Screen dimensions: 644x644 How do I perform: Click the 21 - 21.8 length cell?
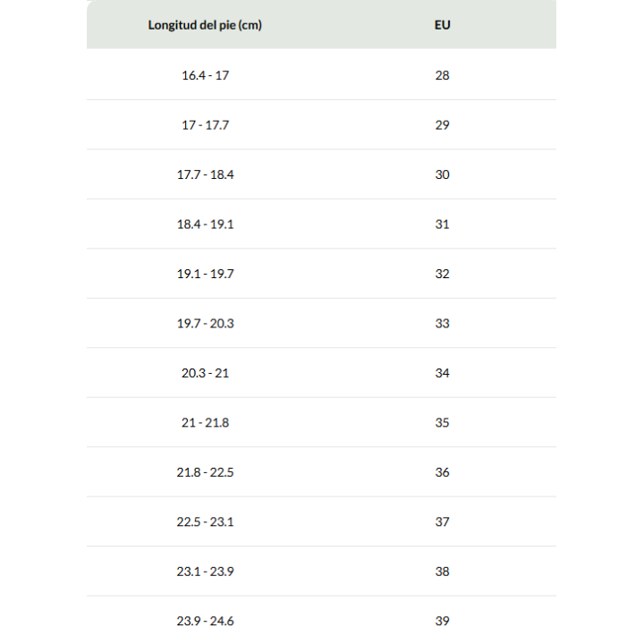[x=205, y=422]
